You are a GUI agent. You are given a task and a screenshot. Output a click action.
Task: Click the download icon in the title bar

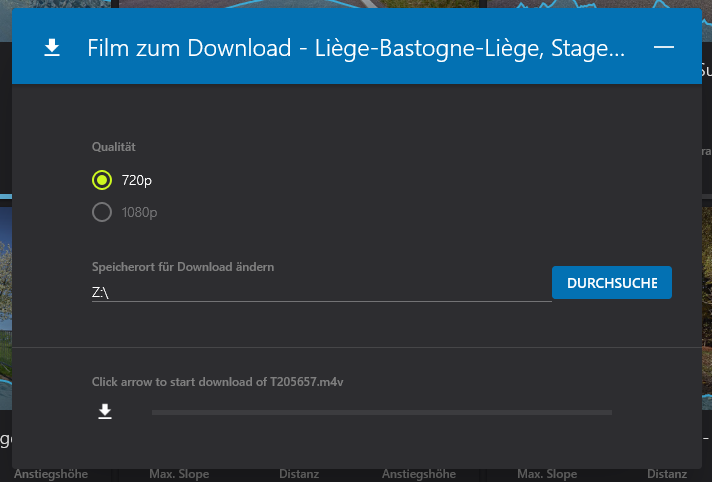click(x=52, y=48)
